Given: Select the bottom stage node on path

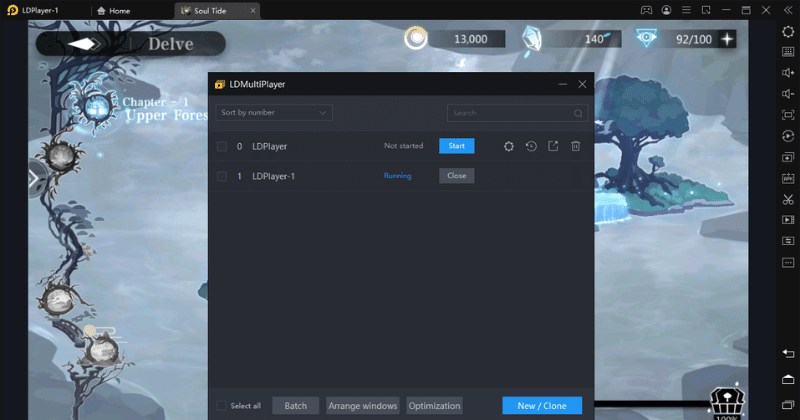Looking at the screenshot, I should [103, 351].
